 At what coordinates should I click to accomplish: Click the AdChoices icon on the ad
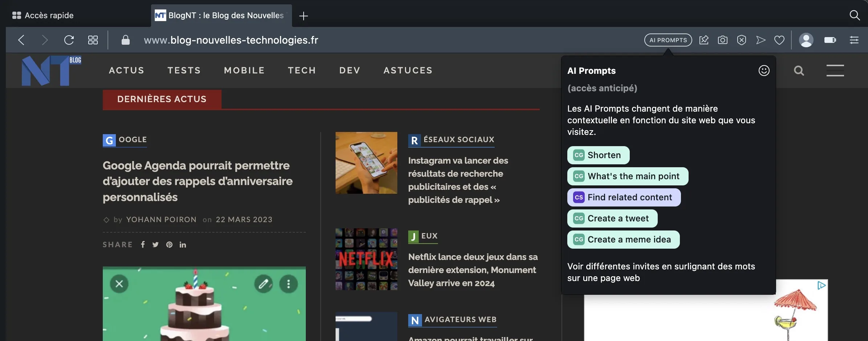click(x=822, y=286)
